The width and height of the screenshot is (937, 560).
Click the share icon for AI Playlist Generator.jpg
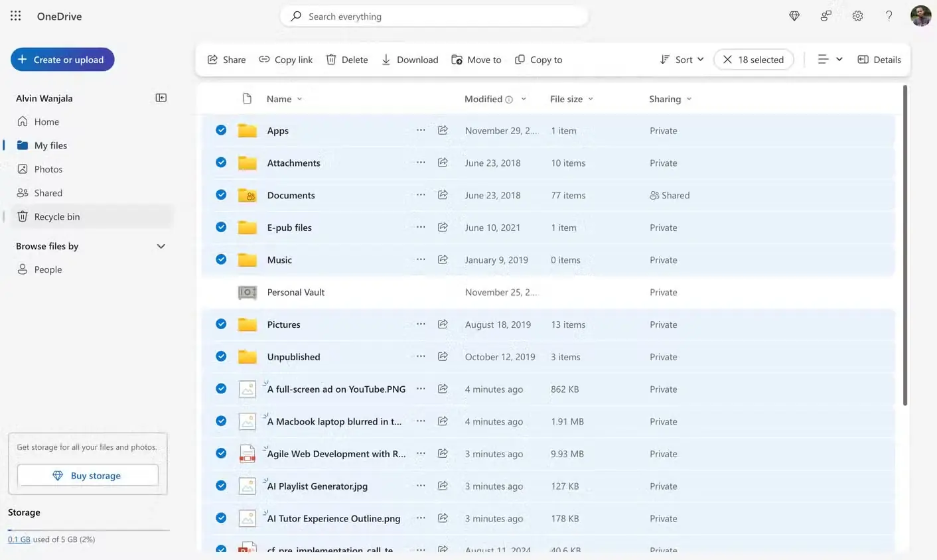point(443,486)
